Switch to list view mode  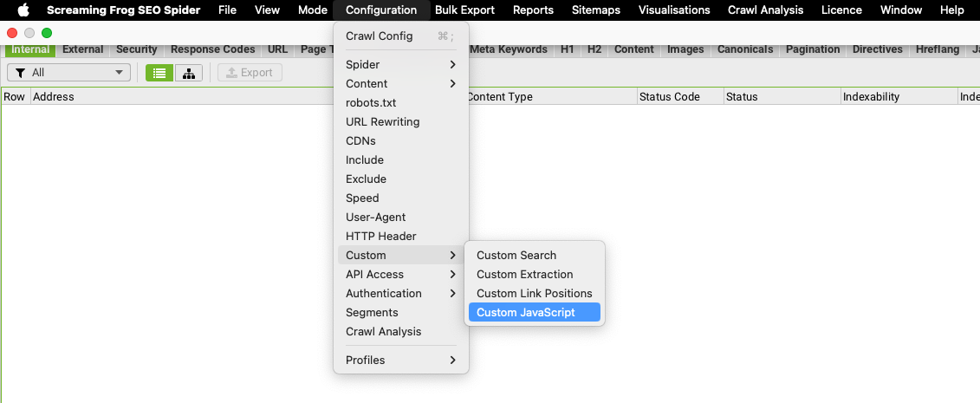(x=159, y=73)
